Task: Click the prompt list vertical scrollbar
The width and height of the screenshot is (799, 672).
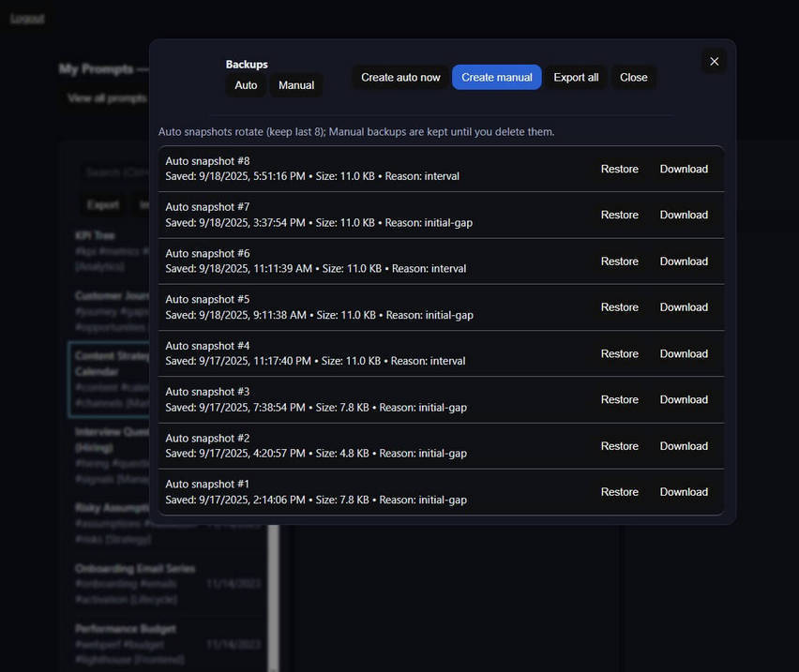Action: (x=274, y=590)
